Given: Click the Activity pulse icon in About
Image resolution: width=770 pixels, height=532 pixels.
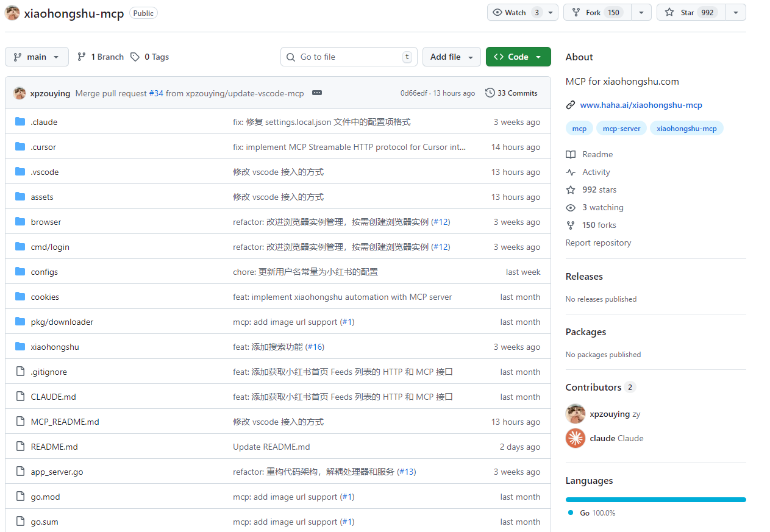Looking at the screenshot, I should tap(571, 172).
